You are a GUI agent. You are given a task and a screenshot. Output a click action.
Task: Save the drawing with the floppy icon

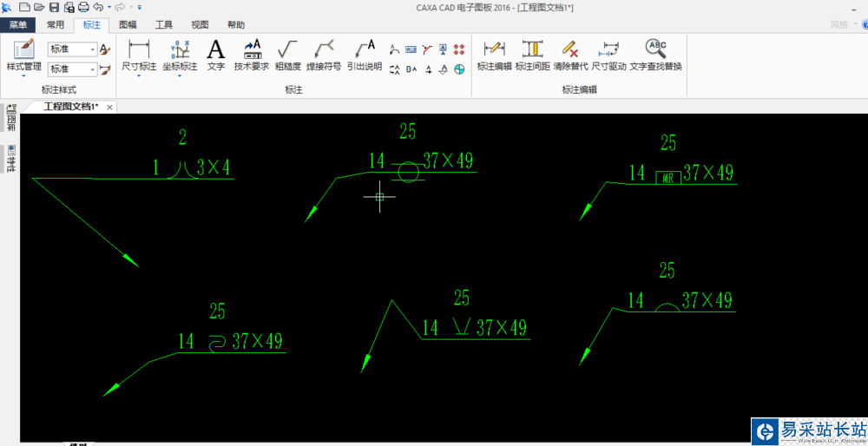coord(54,7)
